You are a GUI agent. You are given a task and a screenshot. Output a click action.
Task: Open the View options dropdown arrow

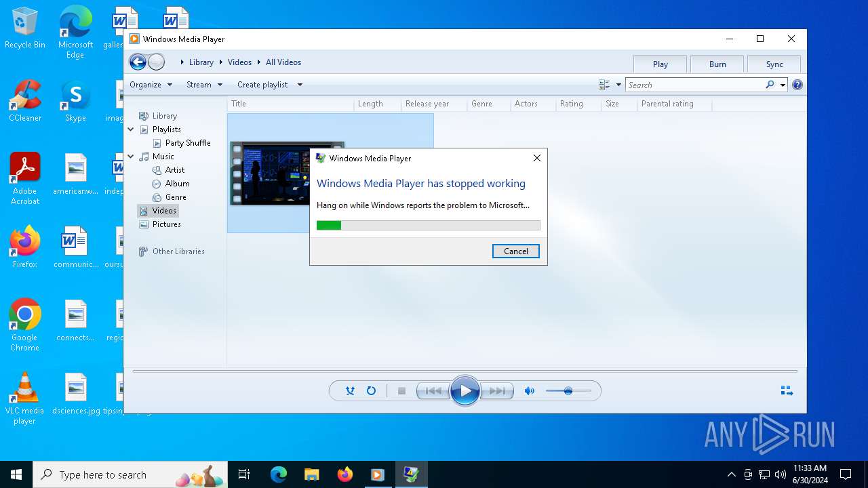[618, 85]
